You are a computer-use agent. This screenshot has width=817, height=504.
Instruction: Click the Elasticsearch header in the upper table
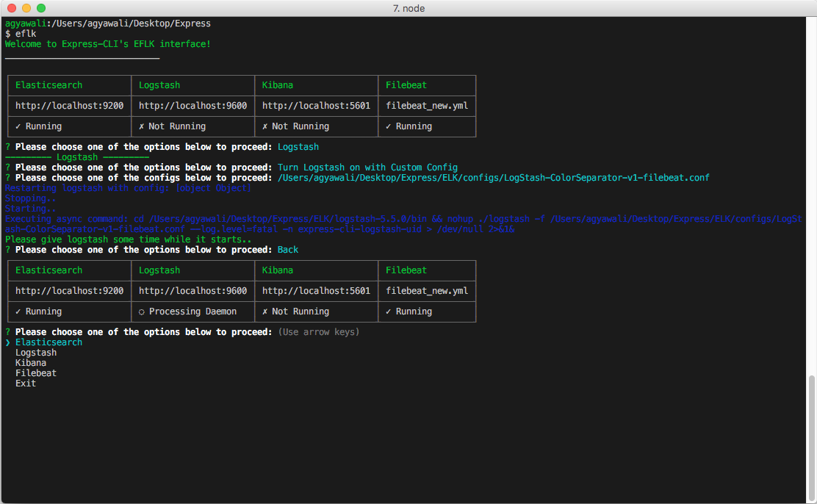(48, 85)
